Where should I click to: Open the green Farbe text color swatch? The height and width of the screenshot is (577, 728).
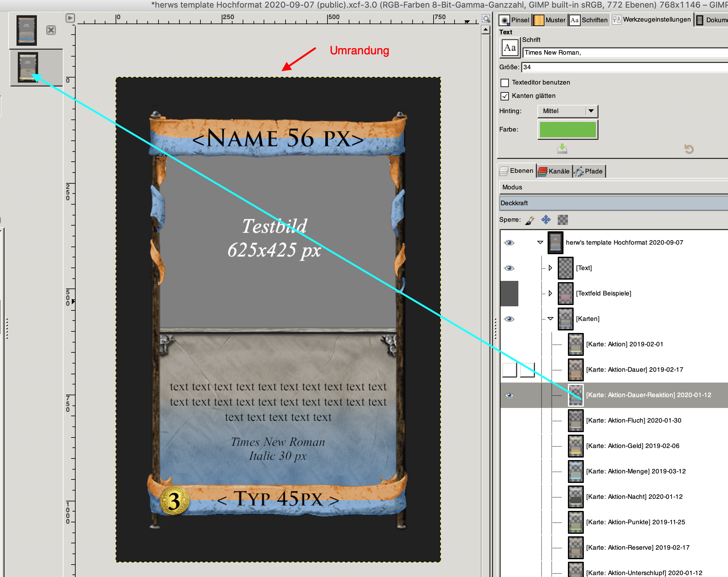(568, 130)
